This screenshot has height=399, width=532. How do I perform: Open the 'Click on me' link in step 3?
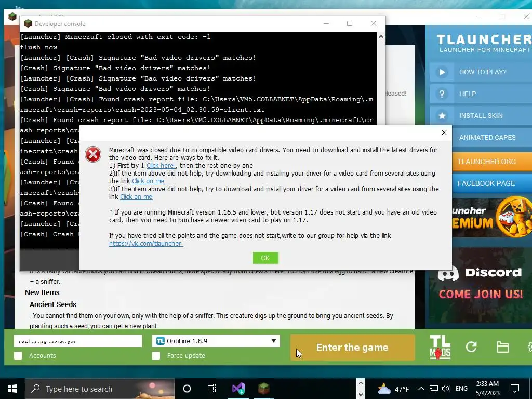136,197
